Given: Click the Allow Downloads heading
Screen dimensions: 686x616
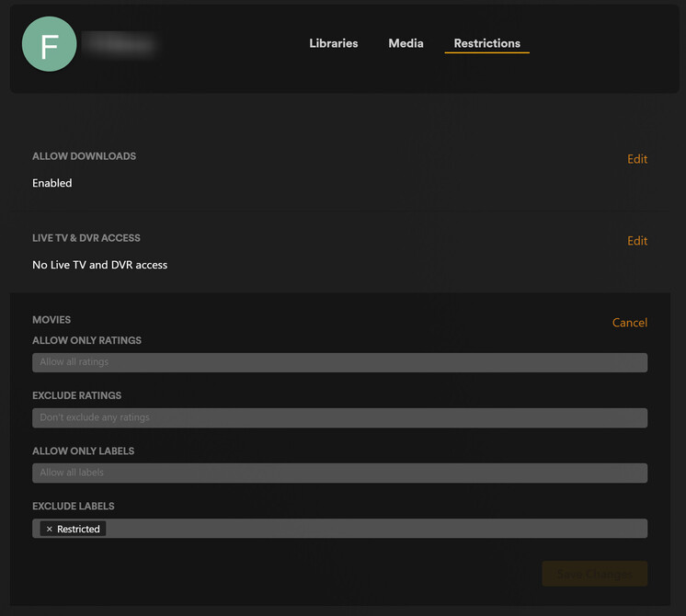Looking at the screenshot, I should tap(84, 156).
